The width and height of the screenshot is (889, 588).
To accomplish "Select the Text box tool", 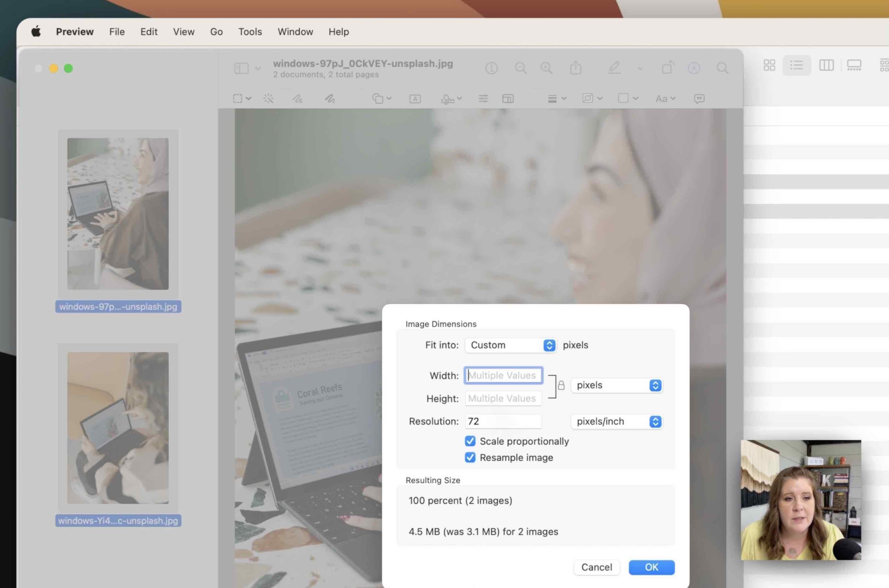I will [x=415, y=99].
